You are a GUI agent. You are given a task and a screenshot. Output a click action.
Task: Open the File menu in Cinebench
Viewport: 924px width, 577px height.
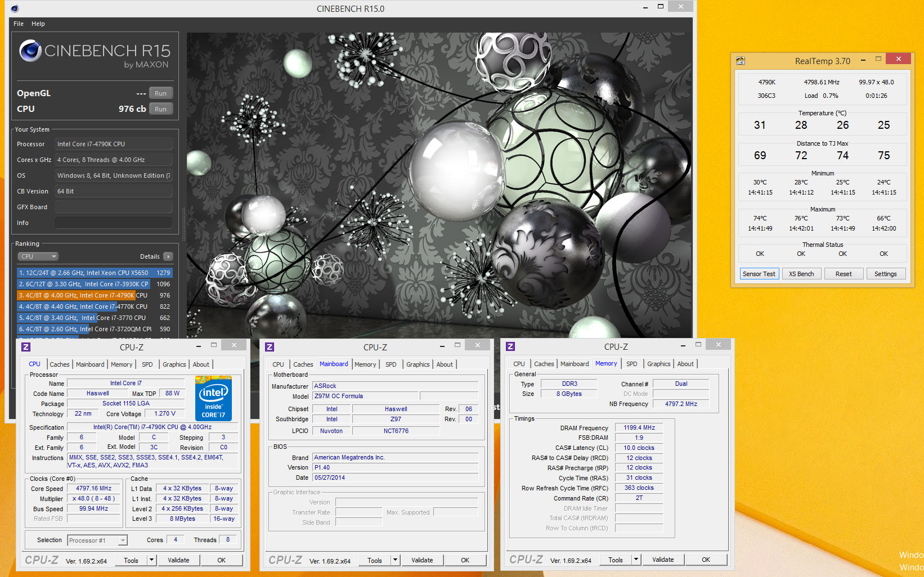coord(19,24)
